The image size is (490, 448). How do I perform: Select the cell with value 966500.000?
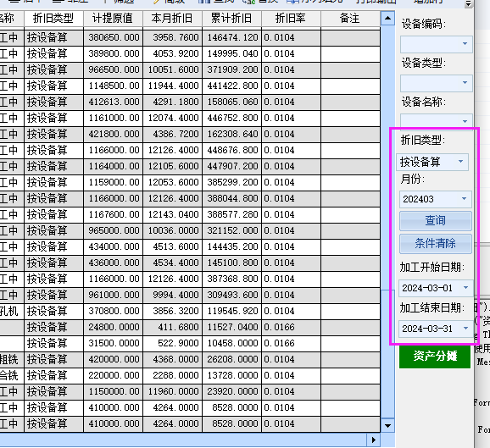(x=113, y=70)
